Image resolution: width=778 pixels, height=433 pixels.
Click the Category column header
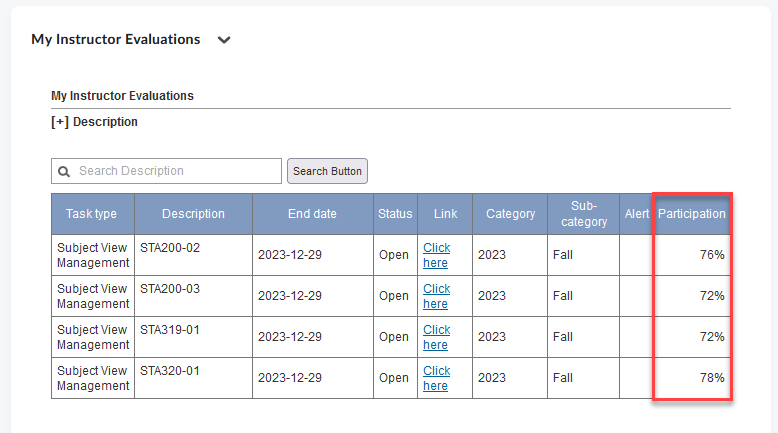[x=510, y=214]
